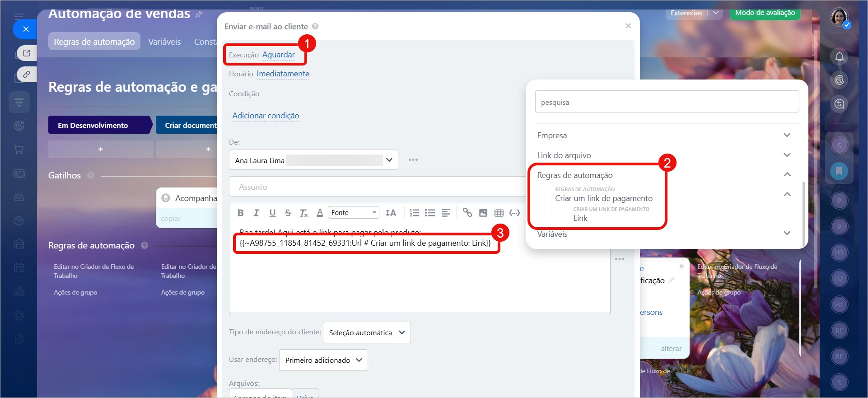Click the Adicionar condição link
This screenshot has height=398, width=868.
(x=266, y=116)
